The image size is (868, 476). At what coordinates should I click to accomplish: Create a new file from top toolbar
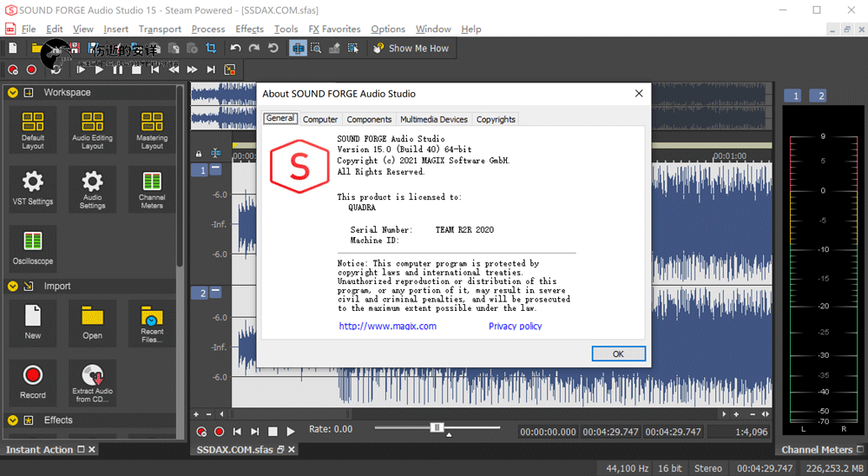tap(13, 49)
